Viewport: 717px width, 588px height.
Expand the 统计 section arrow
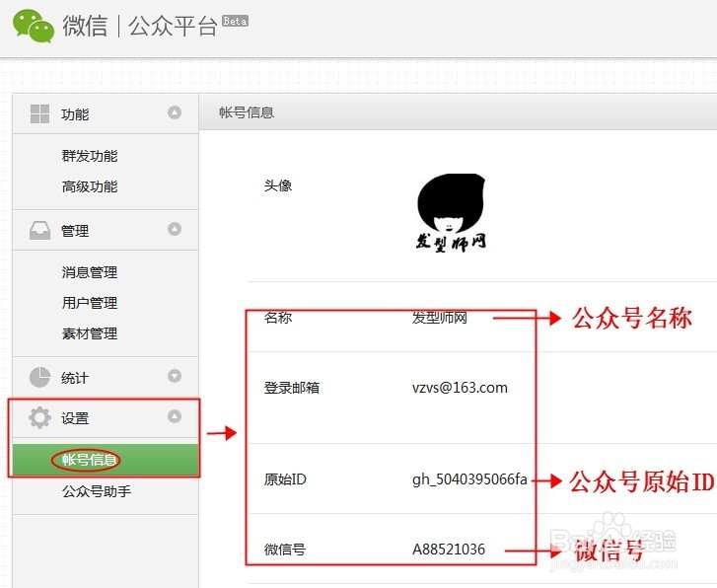175,376
